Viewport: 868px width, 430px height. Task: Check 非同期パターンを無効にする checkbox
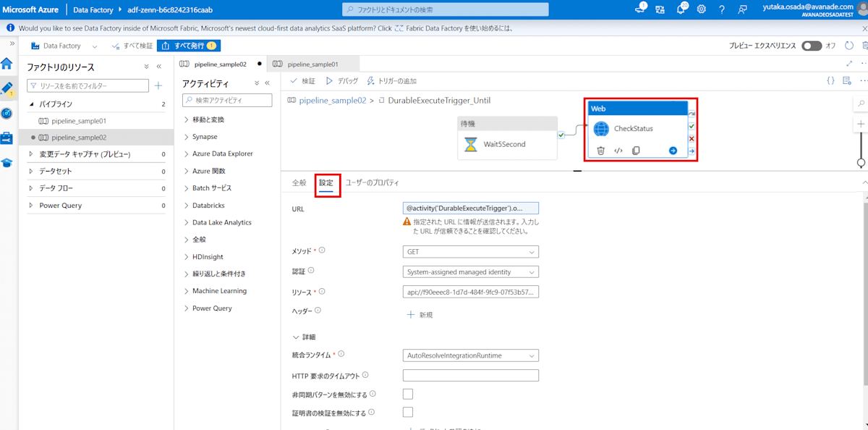(407, 394)
